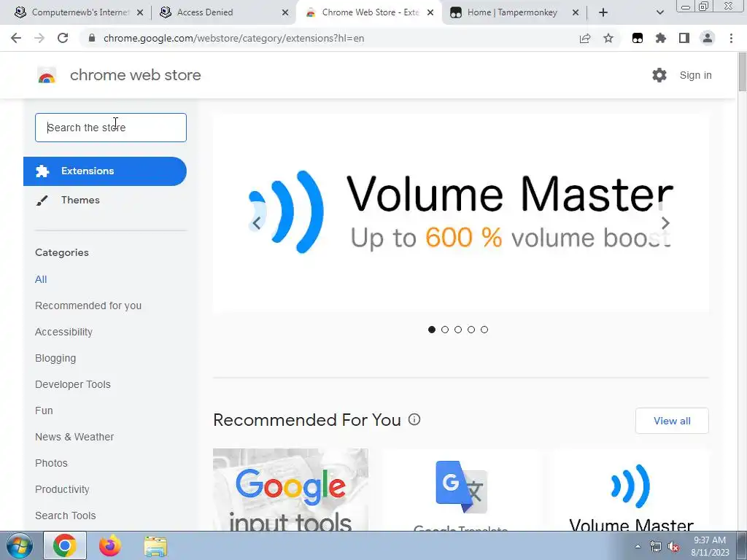Show info about Recommended For You

pos(414,419)
